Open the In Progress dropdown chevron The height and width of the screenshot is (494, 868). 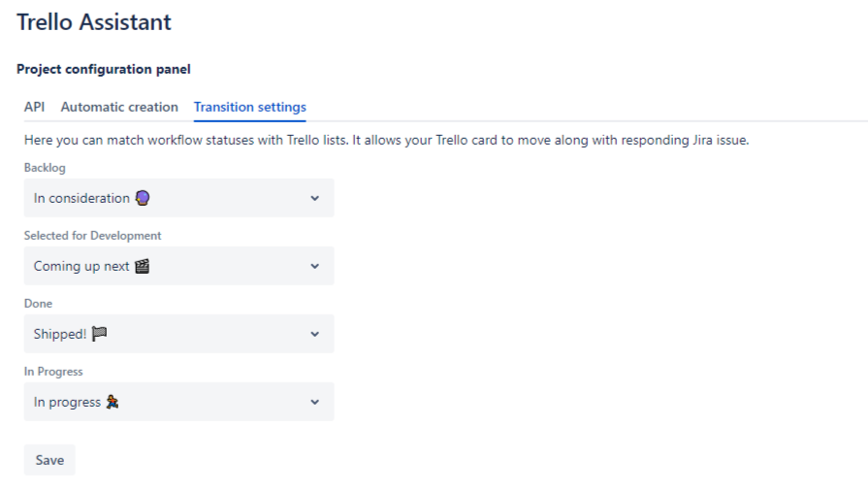point(314,402)
